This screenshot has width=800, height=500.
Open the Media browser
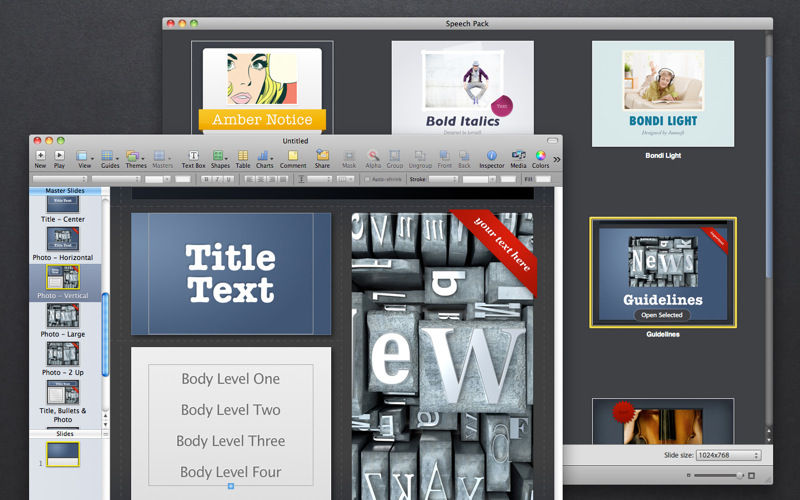(518, 156)
